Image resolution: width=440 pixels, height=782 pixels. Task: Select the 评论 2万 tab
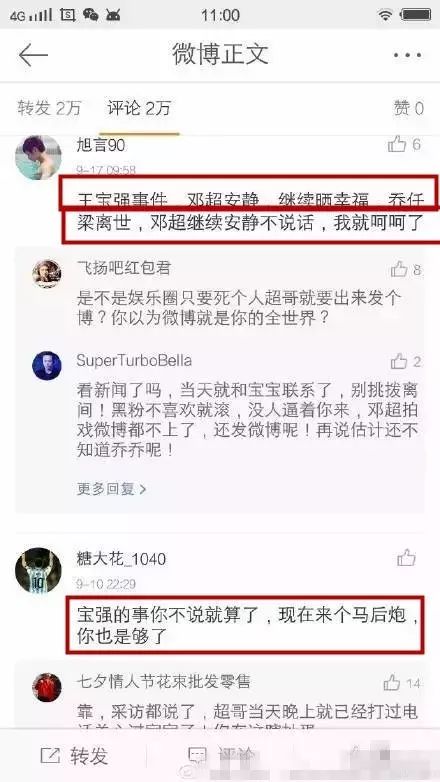[x=139, y=108]
